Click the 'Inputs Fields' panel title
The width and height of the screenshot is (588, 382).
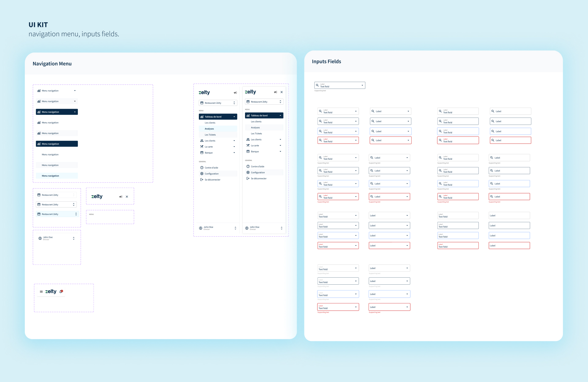(x=326, y=62)
